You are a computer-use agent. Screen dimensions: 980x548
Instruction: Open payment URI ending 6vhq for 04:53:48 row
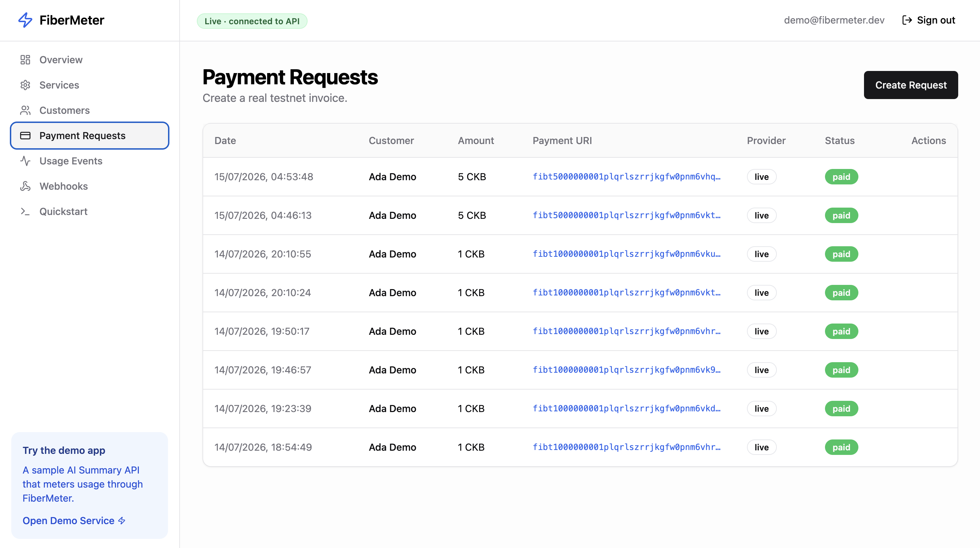[x=626, y=176]
